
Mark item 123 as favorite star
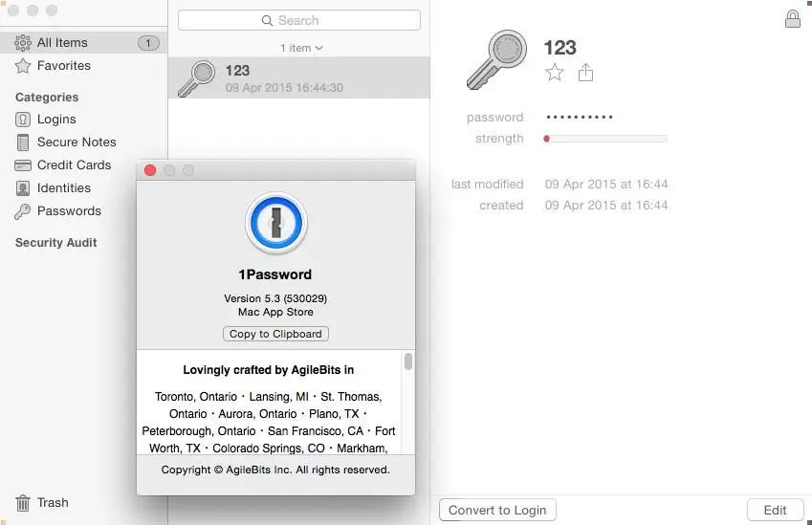(555, 73)
